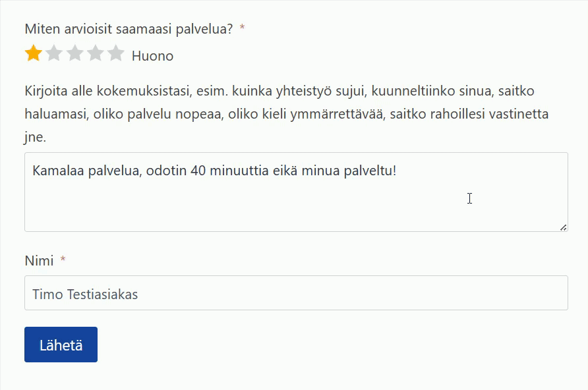Click the "Nimi" field label
The width and height of the screenshot is (588, 390).
39,261
